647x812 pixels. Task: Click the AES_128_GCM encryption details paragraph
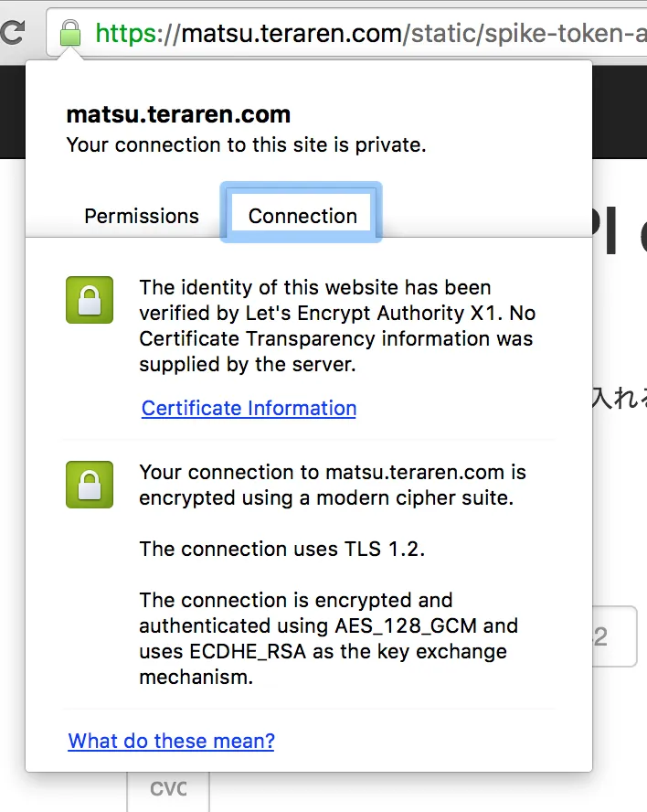pos(327,638)
